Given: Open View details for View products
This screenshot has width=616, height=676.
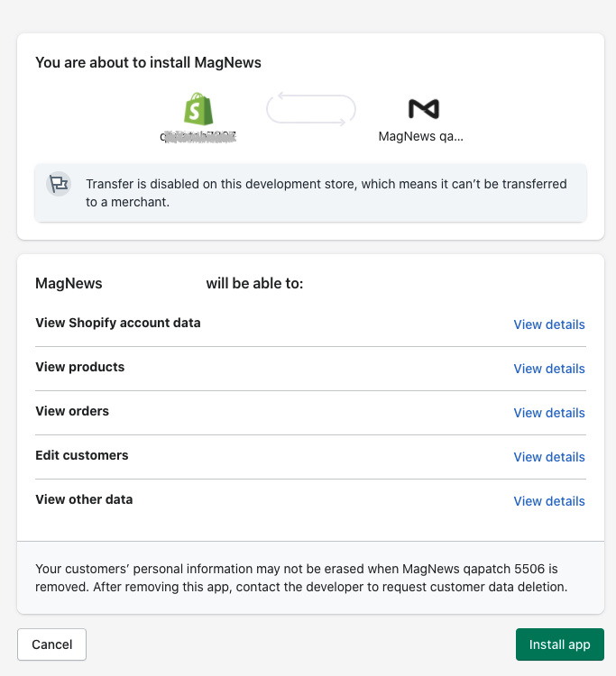Looking at the screenshot, I should (548, 369).
